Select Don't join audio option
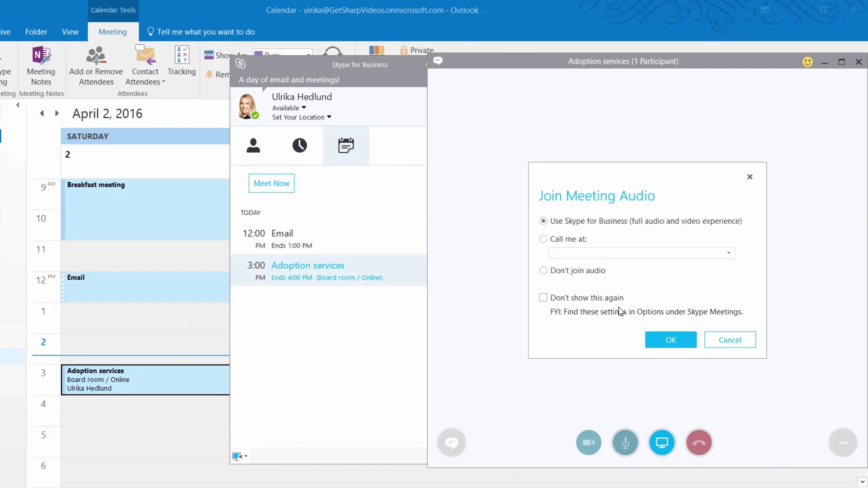Image resolution: width=868 pixels, height=488 pixels. (543, 270)
